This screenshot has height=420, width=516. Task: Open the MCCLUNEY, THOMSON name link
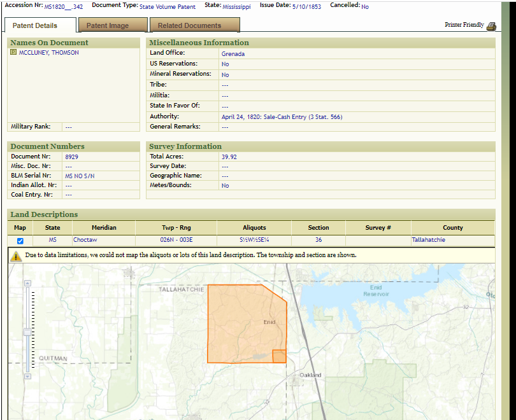pyautogui.click(x=49, y=53)
